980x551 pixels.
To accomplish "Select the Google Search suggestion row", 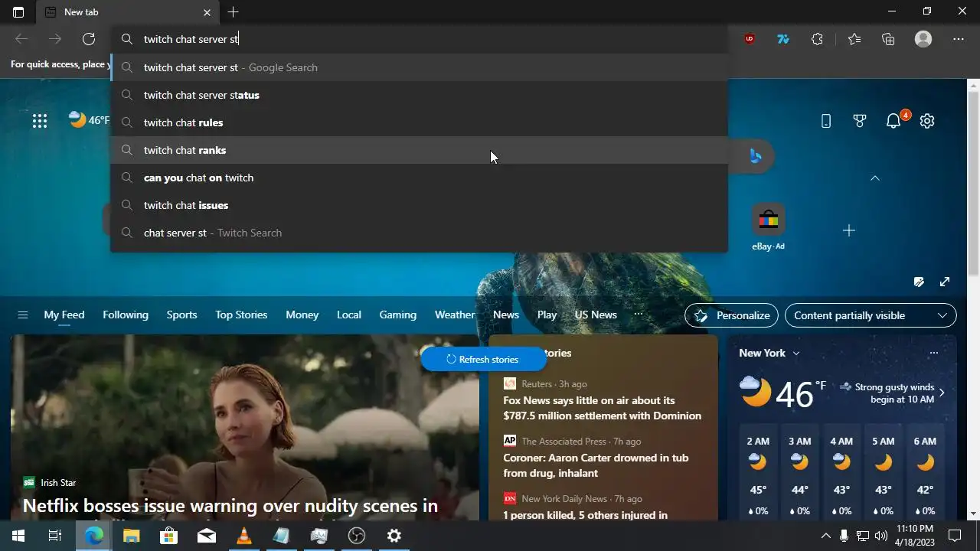I will click(x=420, y=67).
